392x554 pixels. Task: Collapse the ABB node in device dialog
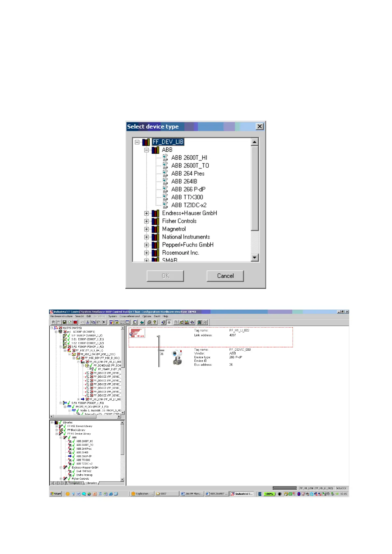[147, 150]
